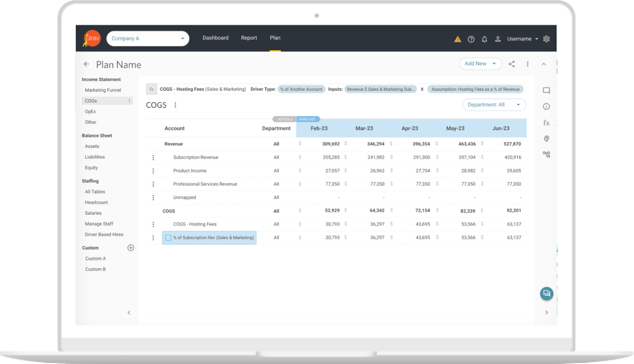
Task: Open the settings gear icon
Action: pos(546,39)
